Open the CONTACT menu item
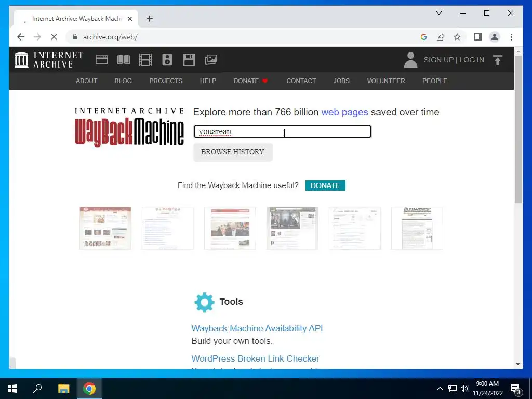 point(301,81)
